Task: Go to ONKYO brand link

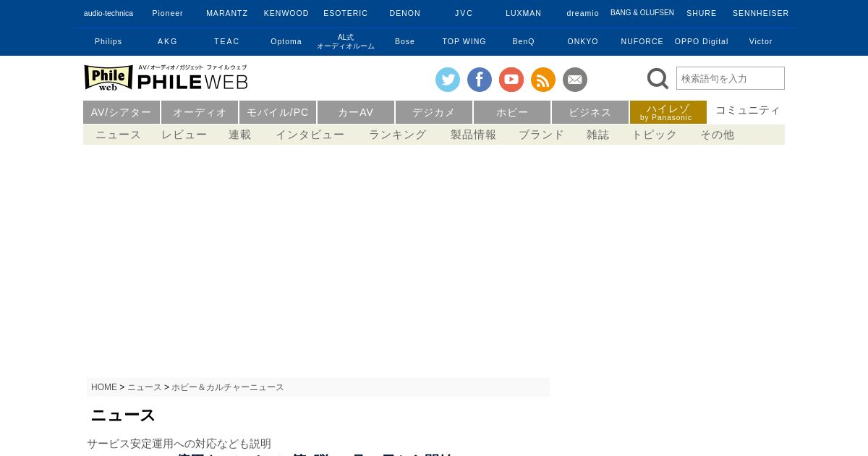Action: 583,41
